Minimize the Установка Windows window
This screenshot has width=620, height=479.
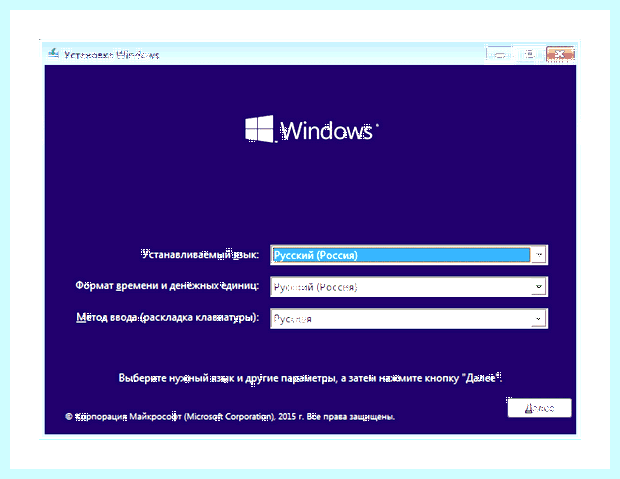(499, 54)
